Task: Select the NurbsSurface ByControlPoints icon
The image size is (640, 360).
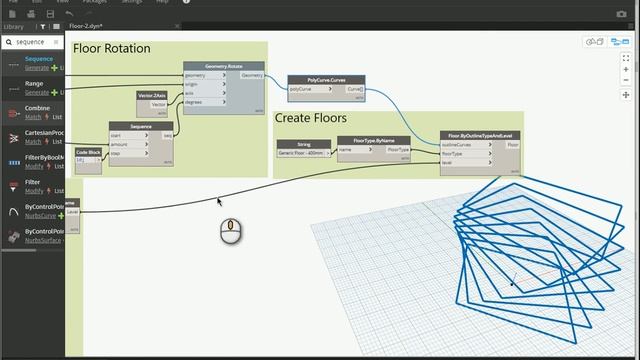Action: [x=14, y=236]
